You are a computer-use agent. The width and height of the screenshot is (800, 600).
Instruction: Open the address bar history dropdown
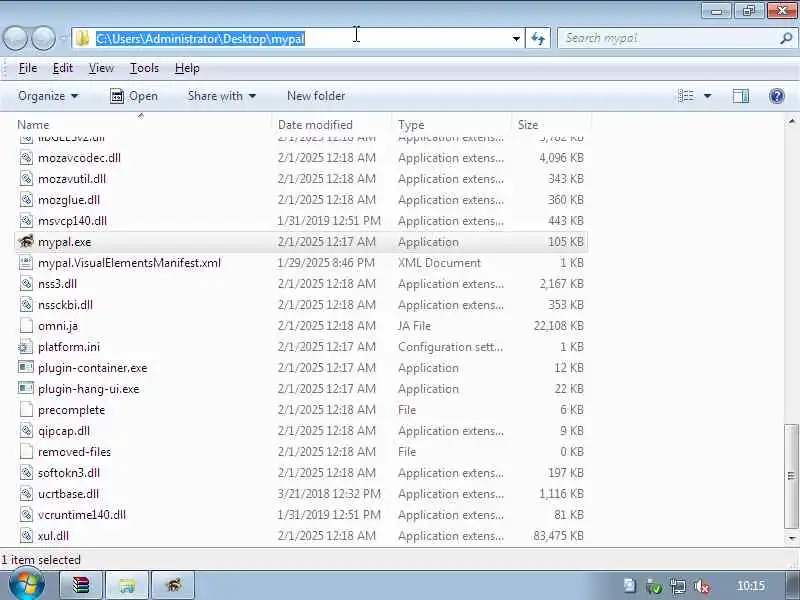[x=516, y=38]
